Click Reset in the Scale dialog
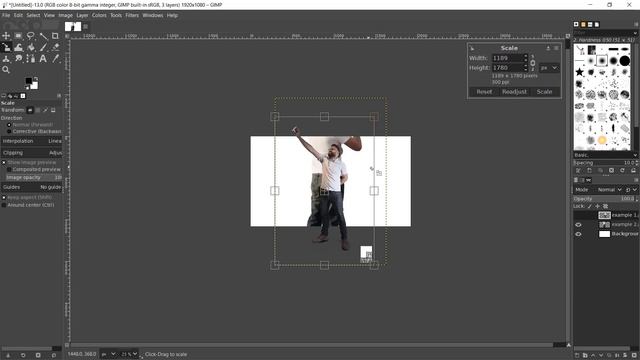This screenshot has height=360, width=640. point(484,92)
